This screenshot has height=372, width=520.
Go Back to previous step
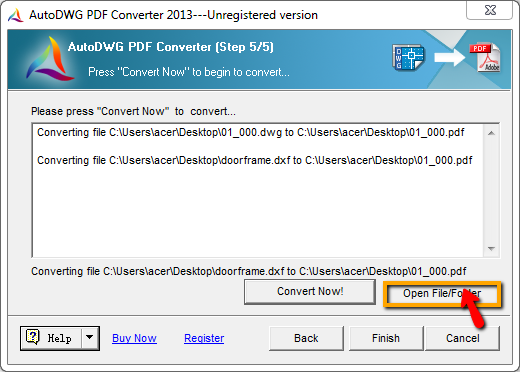[306, 338]
